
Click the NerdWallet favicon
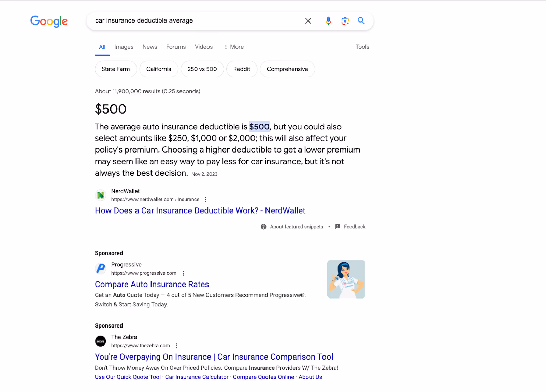click(100, 195)
